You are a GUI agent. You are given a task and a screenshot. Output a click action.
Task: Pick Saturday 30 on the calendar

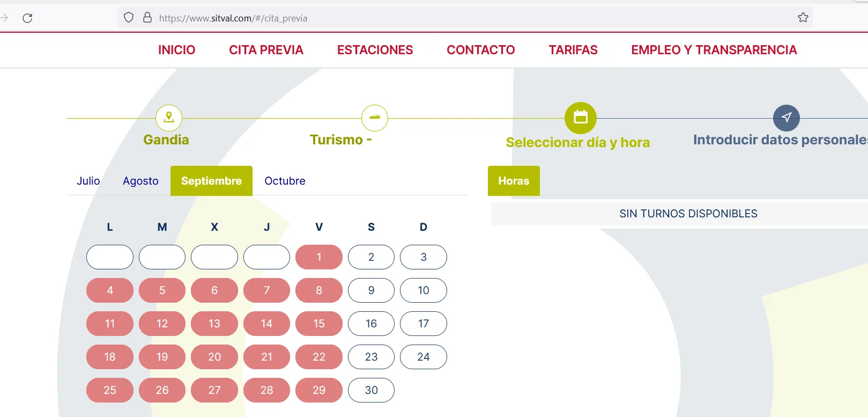click(371, 390)
